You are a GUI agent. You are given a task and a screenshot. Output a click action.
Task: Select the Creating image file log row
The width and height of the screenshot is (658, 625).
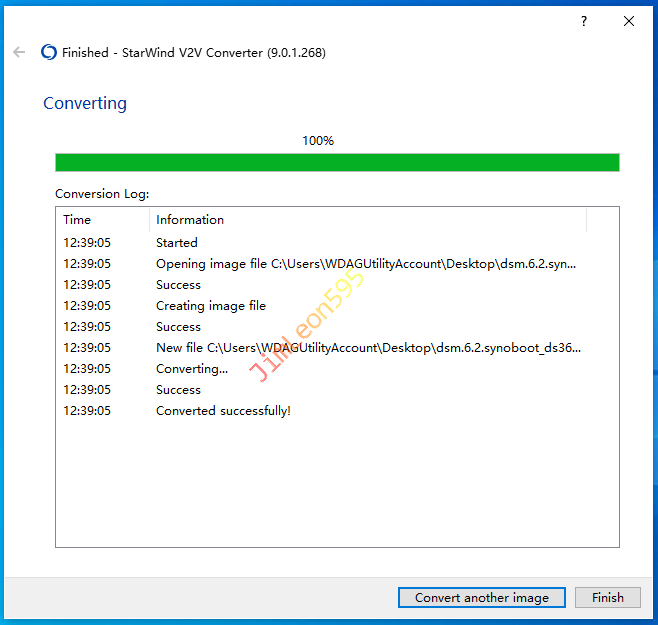tap(211, 306)
